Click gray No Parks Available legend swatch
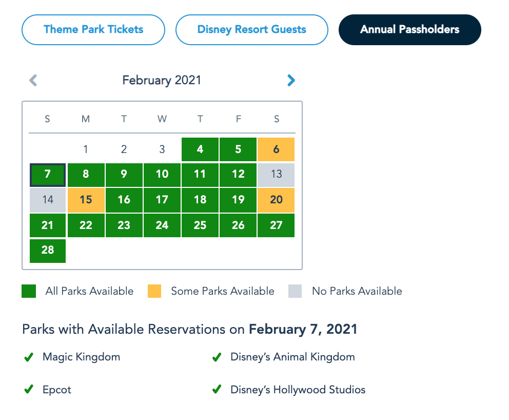This screenshot has height=420, width=509. click(295, 291)
